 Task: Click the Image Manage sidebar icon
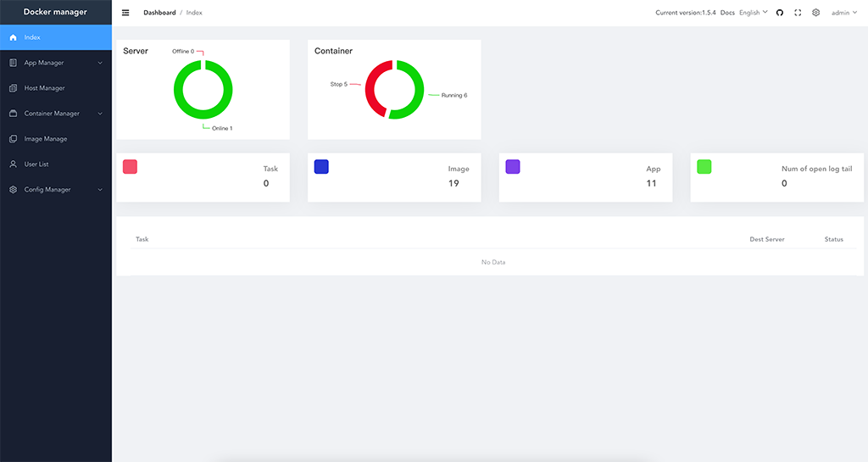(14, 139)
